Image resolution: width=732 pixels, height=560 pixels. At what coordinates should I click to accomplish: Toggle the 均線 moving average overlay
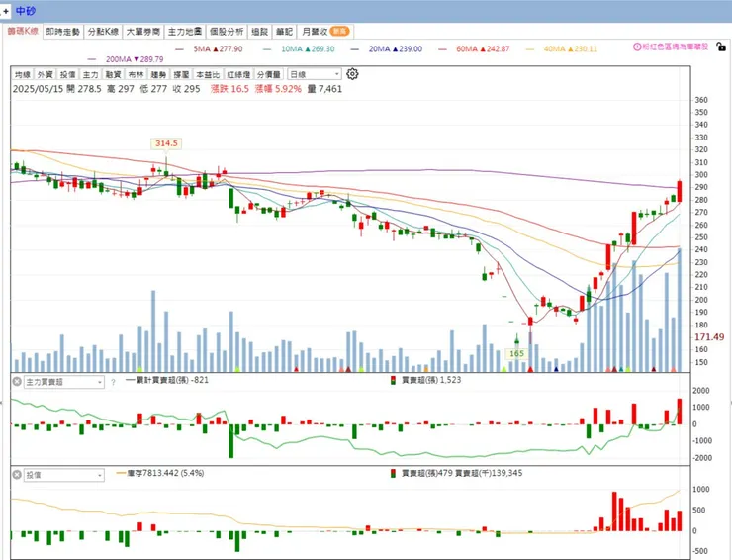point(22,75)
